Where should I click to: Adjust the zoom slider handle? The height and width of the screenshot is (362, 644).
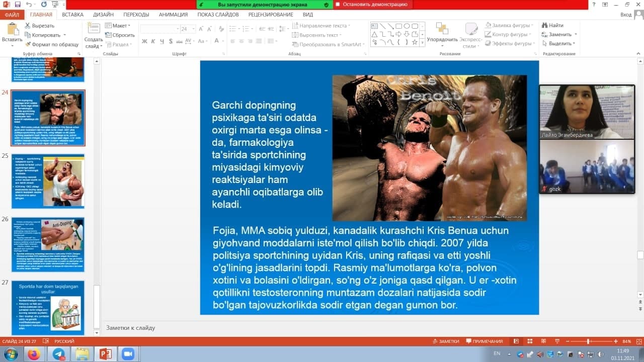(x=589, y=341)
